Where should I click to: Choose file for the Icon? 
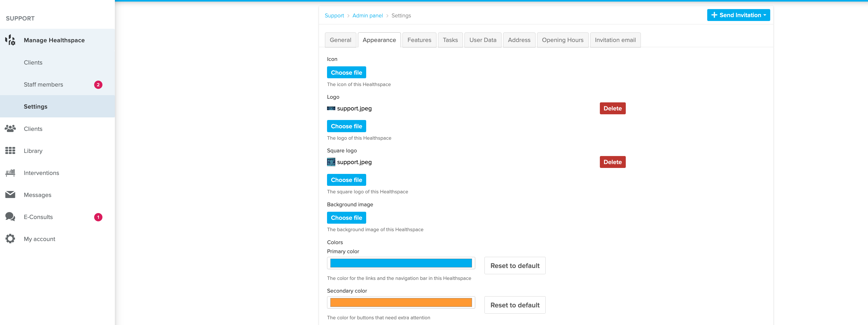346,72
